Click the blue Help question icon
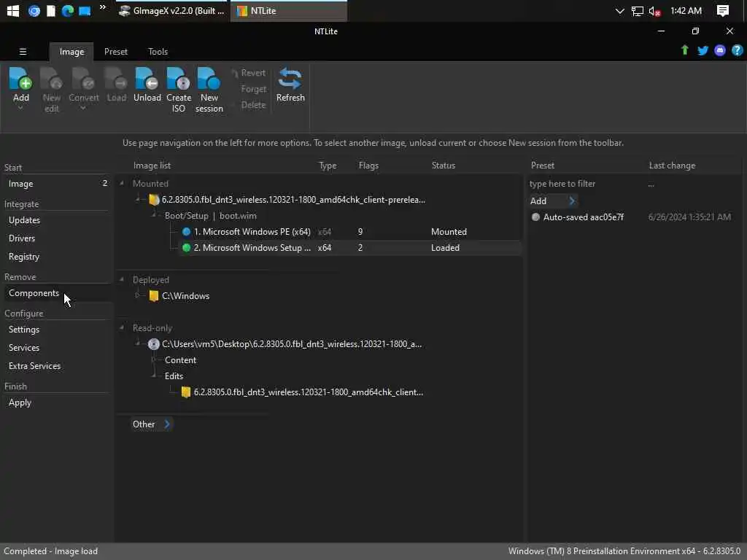Viewport: 747px width, 560px height. pos(737,50)
